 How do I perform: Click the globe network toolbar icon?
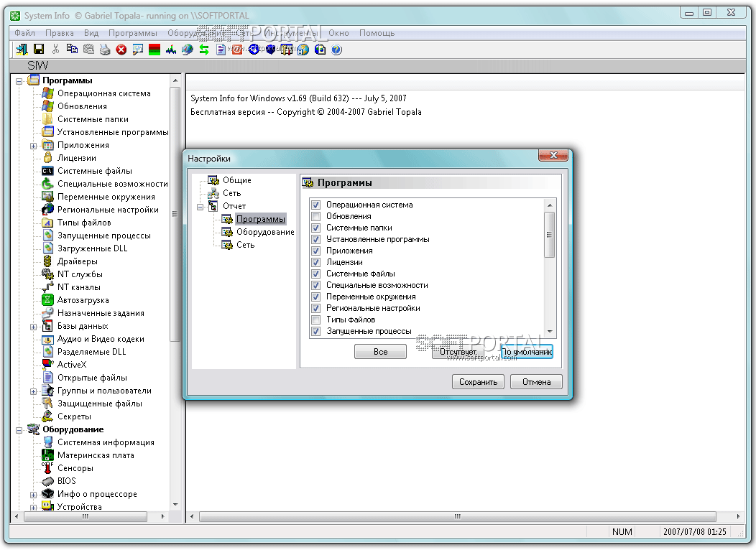(x=188, y=49)
